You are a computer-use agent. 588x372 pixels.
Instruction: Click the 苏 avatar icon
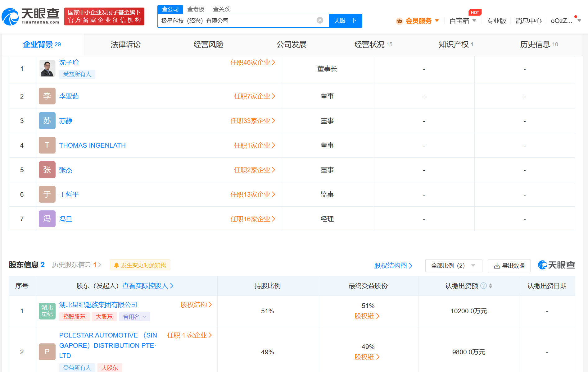pos(47,121)
